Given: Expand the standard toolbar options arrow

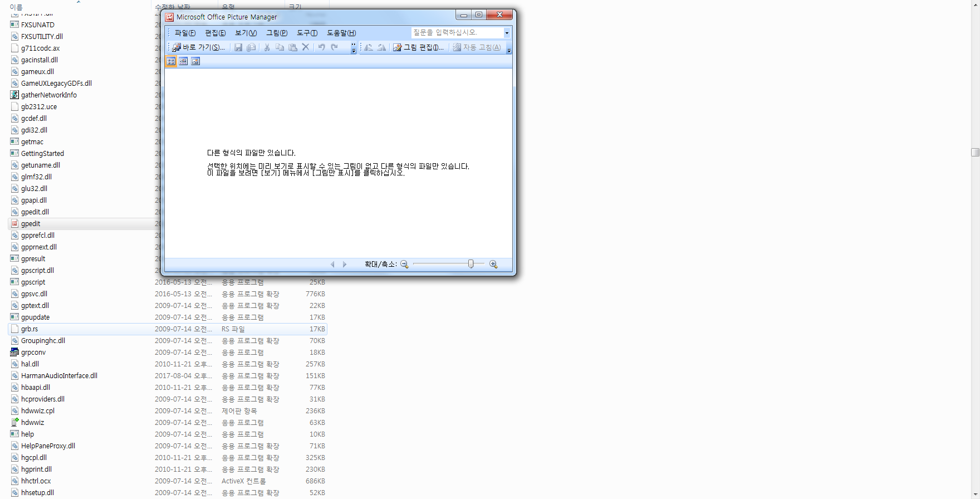Looking at the screenshot, I should [x=354, y=48].
